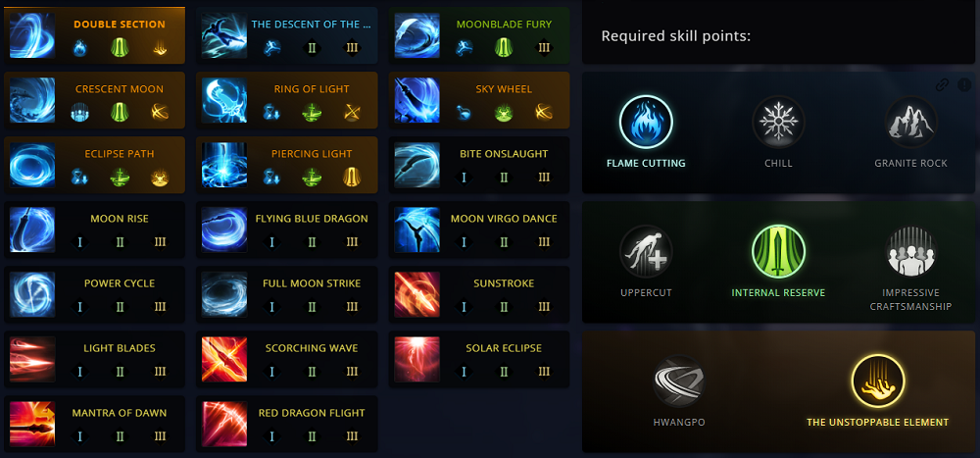Pick the Hwangpo talent icon
This screenshot has height=458, width=980.
679,381
